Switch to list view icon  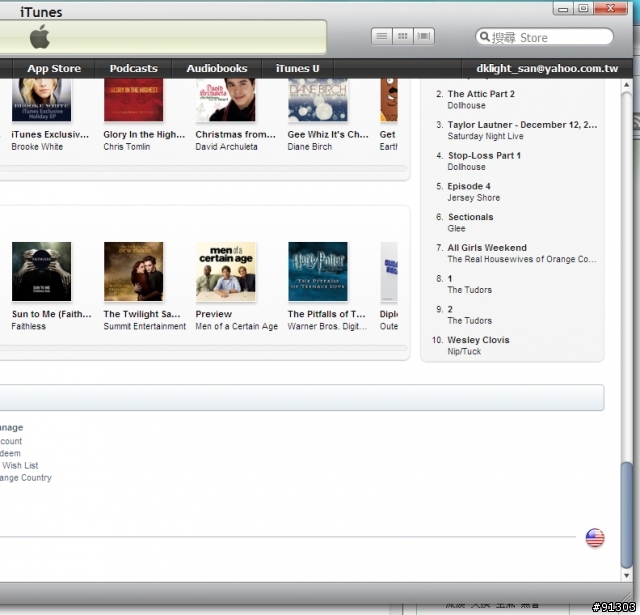click(382, 36)
